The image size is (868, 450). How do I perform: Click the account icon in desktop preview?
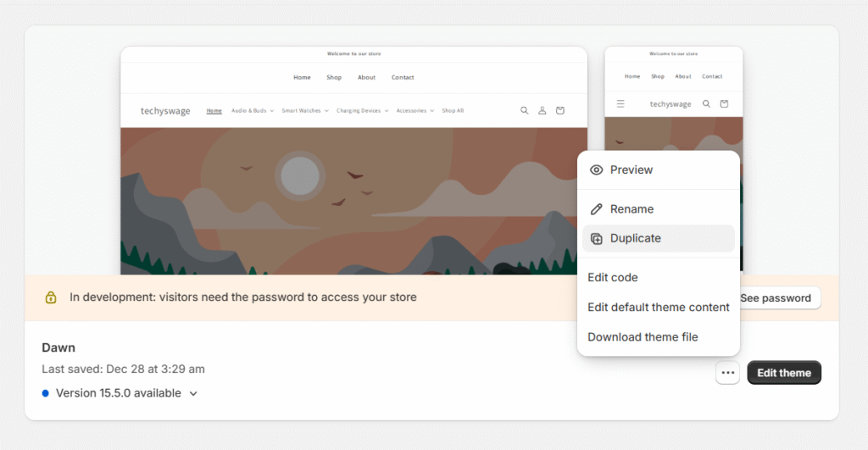tap(542, 111)
